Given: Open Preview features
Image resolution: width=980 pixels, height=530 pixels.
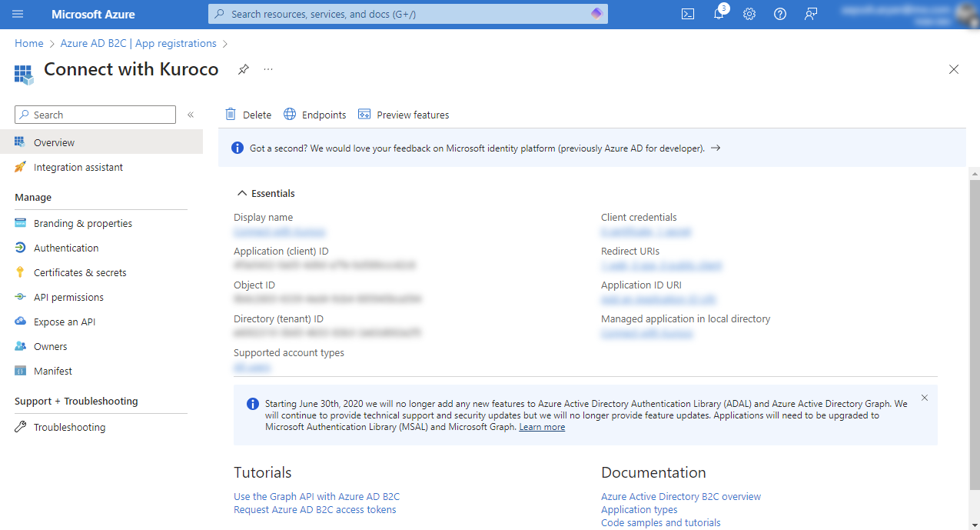Looking at the screenshot, I should coord(403,114).
